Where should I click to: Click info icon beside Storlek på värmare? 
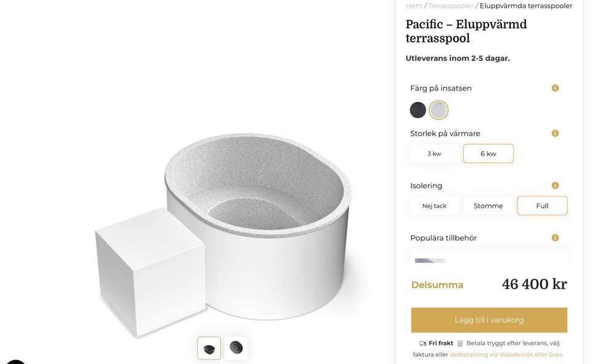coord(555,133)
